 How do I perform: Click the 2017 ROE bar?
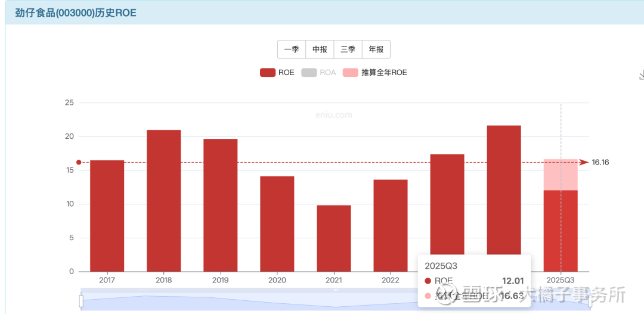click(x=107, y=216)
